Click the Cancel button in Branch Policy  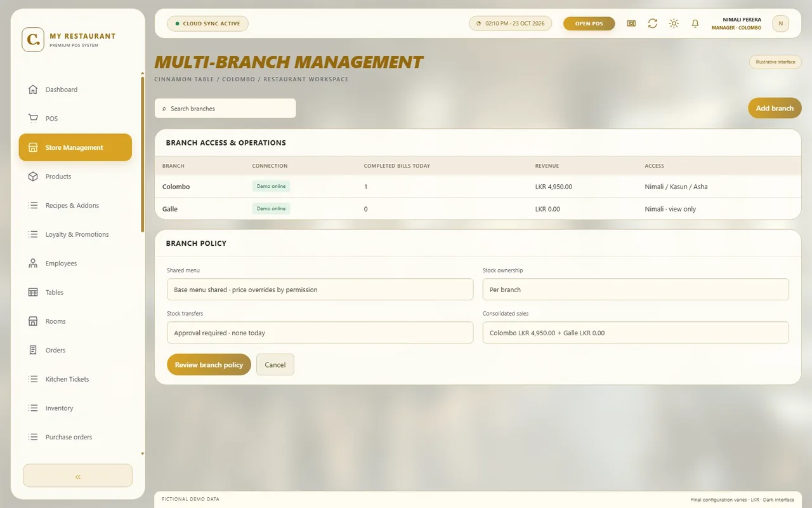point(275,364)
